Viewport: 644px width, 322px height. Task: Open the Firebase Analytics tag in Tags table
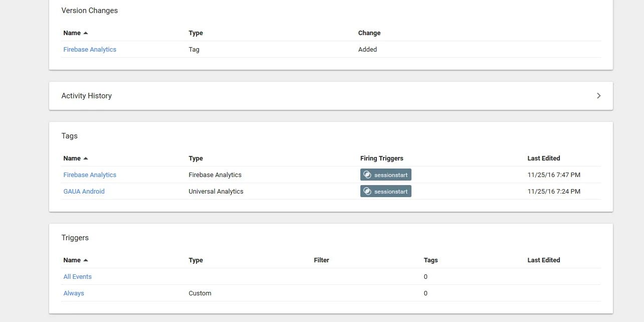[90, 175]
